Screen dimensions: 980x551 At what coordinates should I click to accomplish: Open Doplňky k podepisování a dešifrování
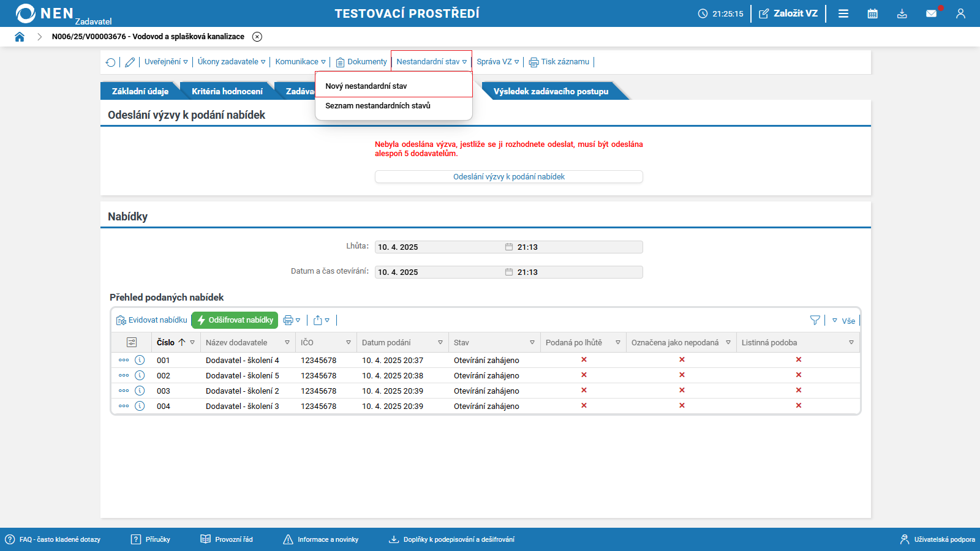(x=452, y=539)
